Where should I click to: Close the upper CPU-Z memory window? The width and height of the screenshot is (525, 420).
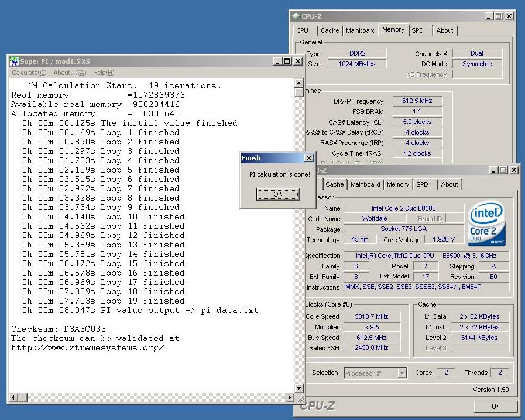[509, 16]
